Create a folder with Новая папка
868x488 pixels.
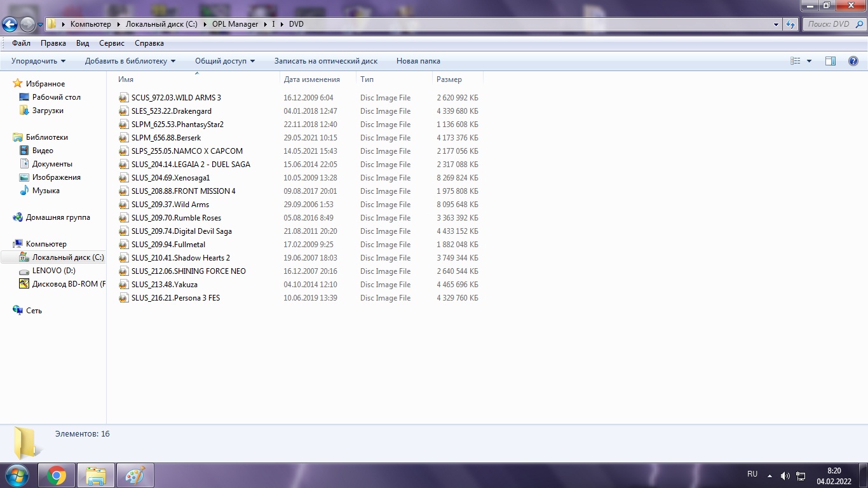(x=418, y=61)
